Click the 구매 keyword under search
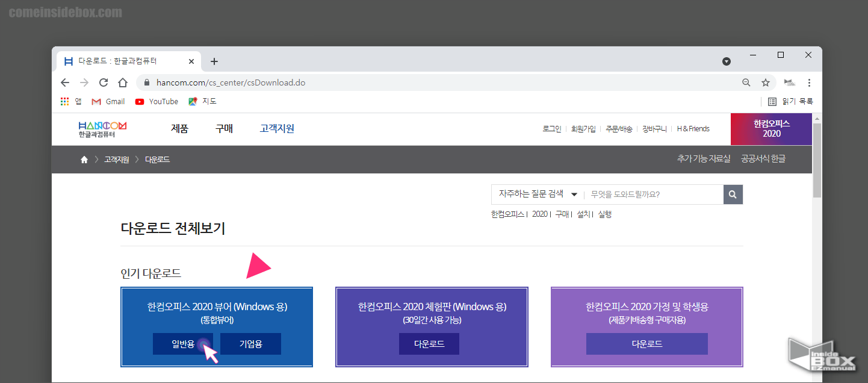This screenshot has width=868, height=383. tap(562, 214)
